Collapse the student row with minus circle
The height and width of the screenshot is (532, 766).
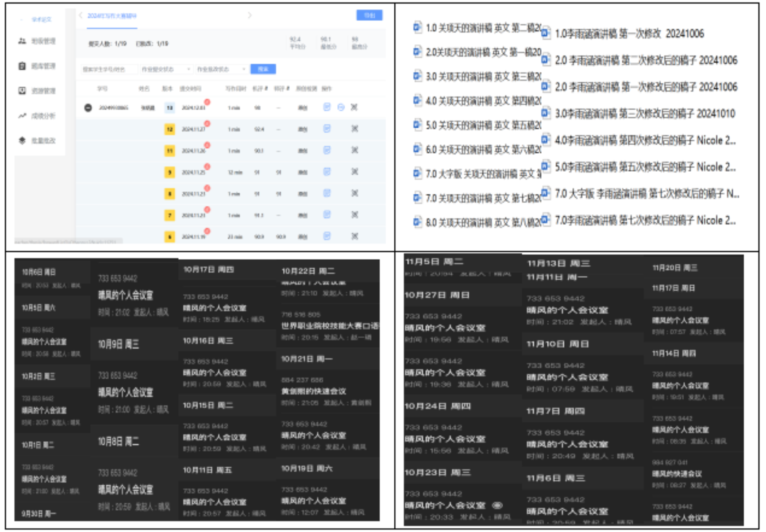pos(88,108)
